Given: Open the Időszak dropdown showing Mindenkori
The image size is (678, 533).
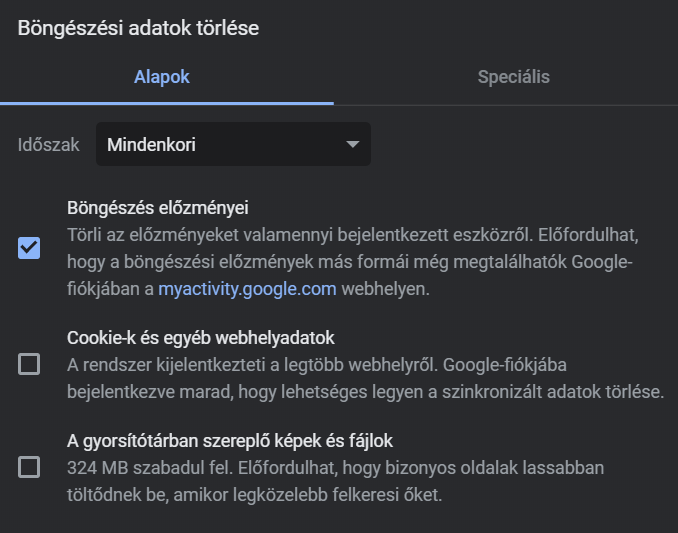Looking at the screenshot, I should [x=233, y=144].
